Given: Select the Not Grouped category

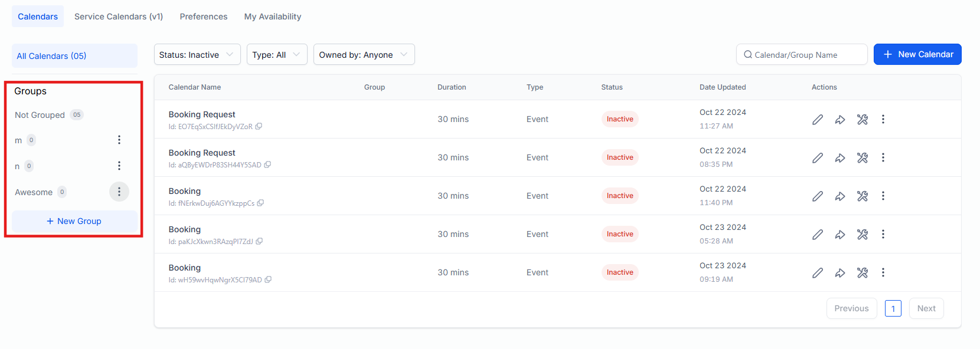Looking at the screenshot, I should click(40, 115).
